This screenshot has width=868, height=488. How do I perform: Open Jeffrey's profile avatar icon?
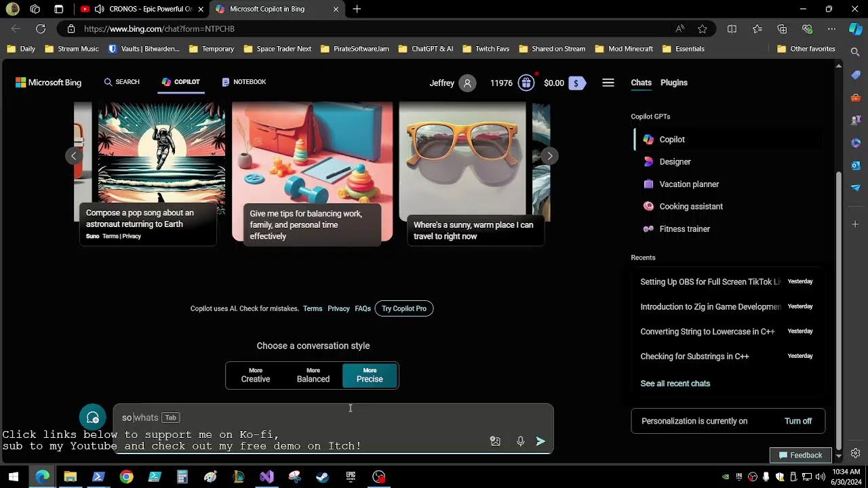click(x=467, y=83)
